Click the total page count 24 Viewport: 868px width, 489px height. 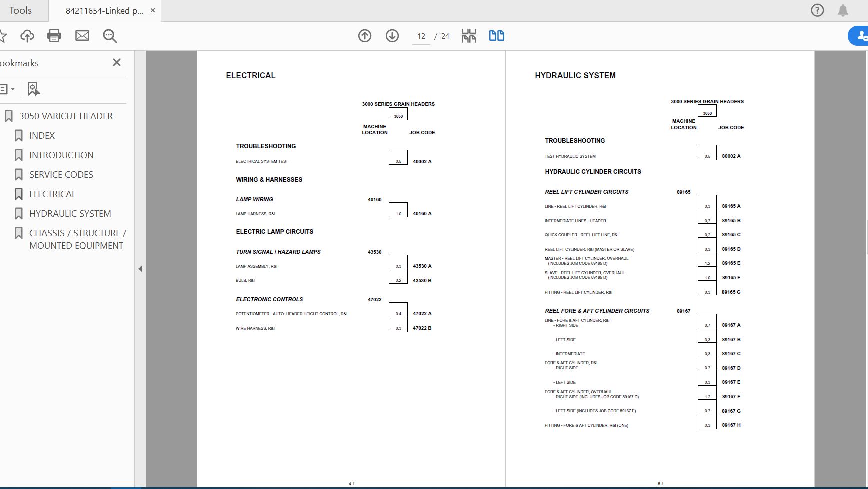pyautogui.click(x=445, y=36)
